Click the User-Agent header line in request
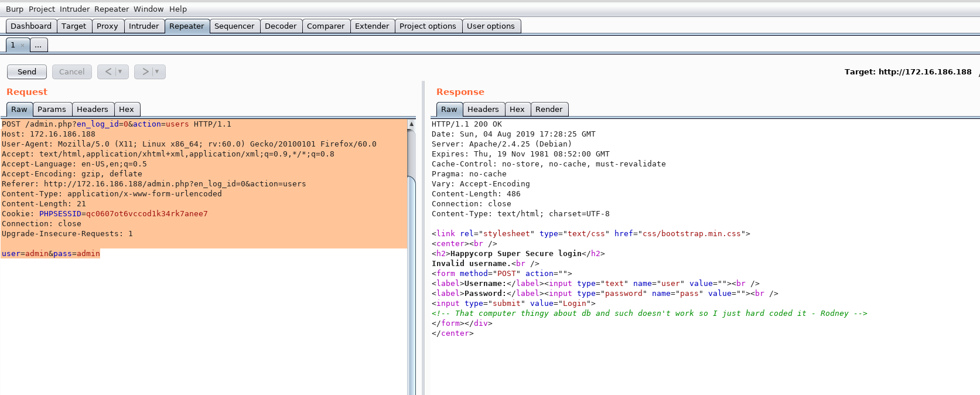Screen dimensions: 980x395 click(189, 144)
